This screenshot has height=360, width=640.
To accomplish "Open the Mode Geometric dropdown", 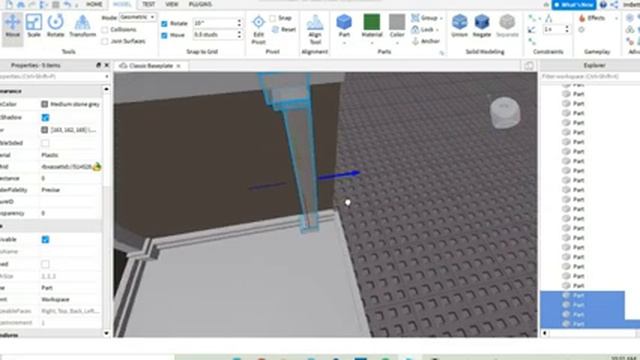I will click(137, 17).
